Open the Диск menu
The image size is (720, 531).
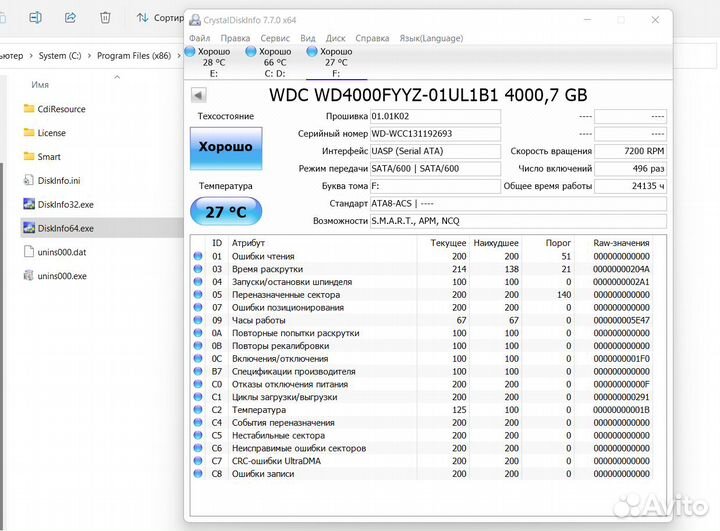coord(336,38)
